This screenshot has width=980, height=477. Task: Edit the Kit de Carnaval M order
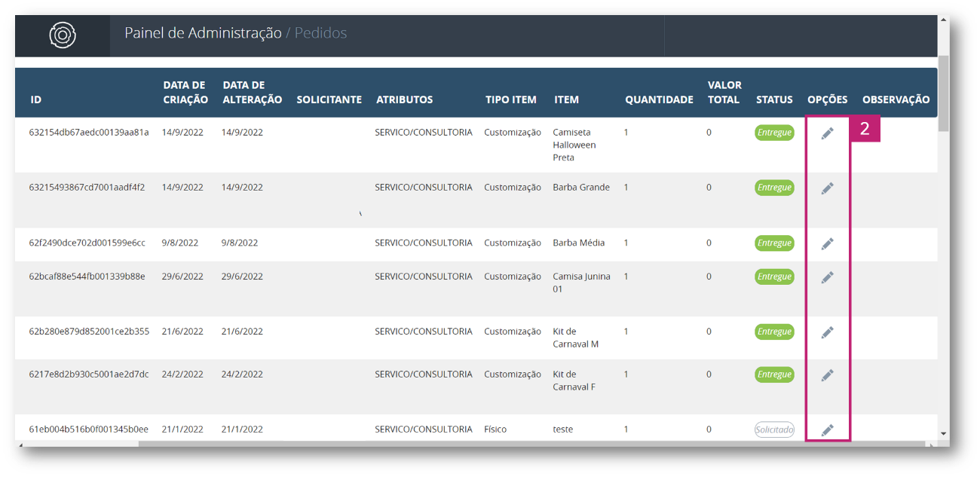click(x=827, y=332)
